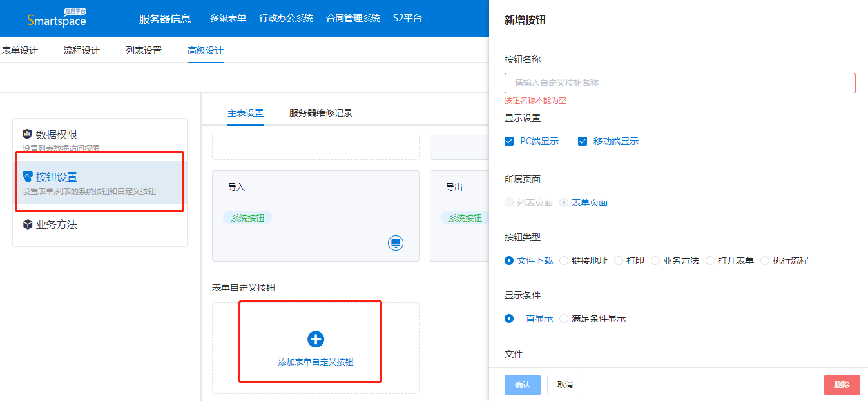Open S2平台 in top navigation
The height and width of the screenshot is (401, 868).
407,18
